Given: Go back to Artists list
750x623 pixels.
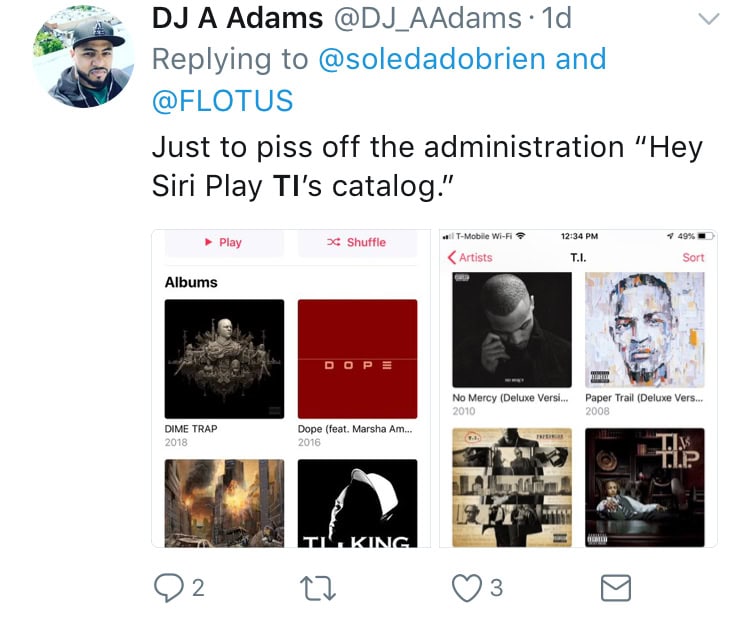Looking at the screenshot, I should pos(470,257).
